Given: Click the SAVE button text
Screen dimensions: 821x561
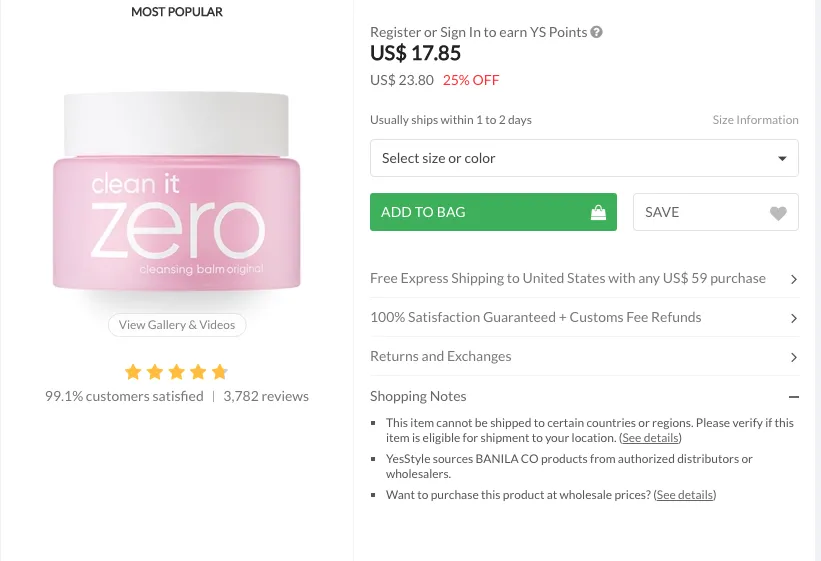Looking at the screenshot, I should [x=662, y=212].
